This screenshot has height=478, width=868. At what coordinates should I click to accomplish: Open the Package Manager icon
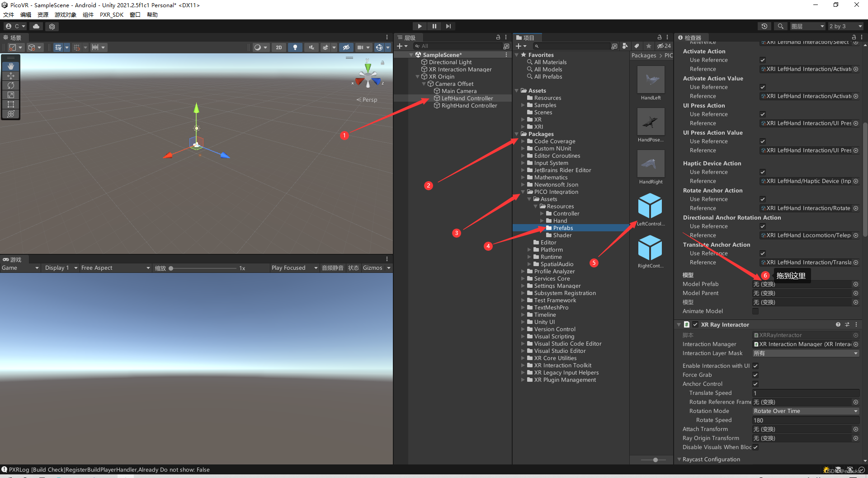tap(52, 26)
